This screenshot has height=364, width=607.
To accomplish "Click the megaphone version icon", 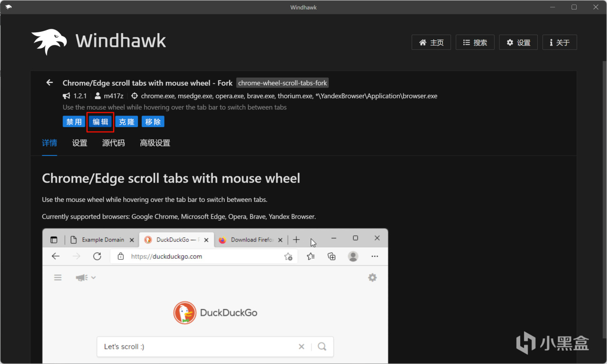I will point(66,96).
